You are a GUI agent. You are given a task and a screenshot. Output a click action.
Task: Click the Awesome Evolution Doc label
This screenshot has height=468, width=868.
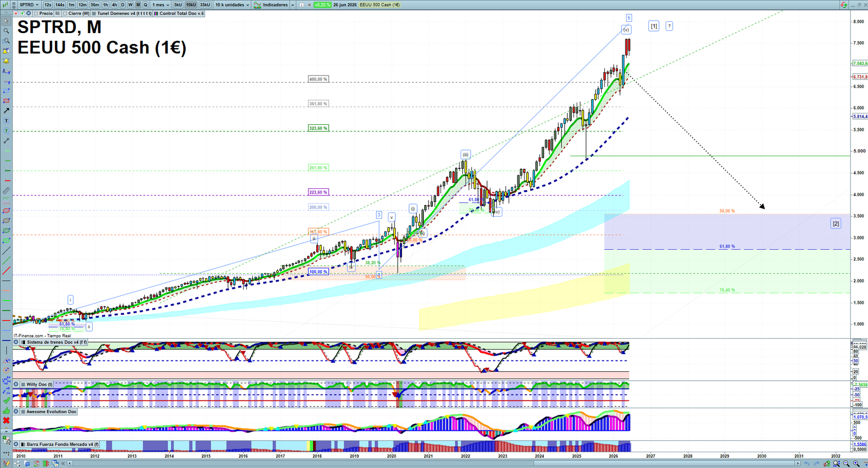click(52, 412)
